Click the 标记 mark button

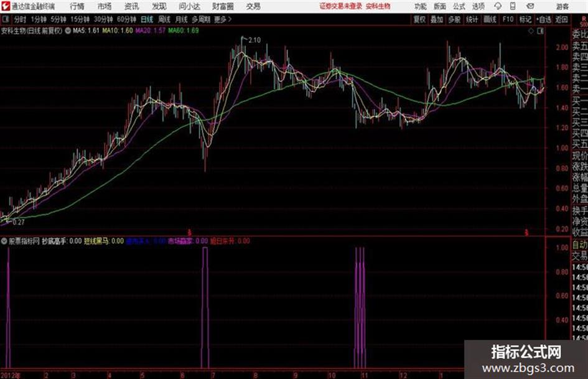525,19
